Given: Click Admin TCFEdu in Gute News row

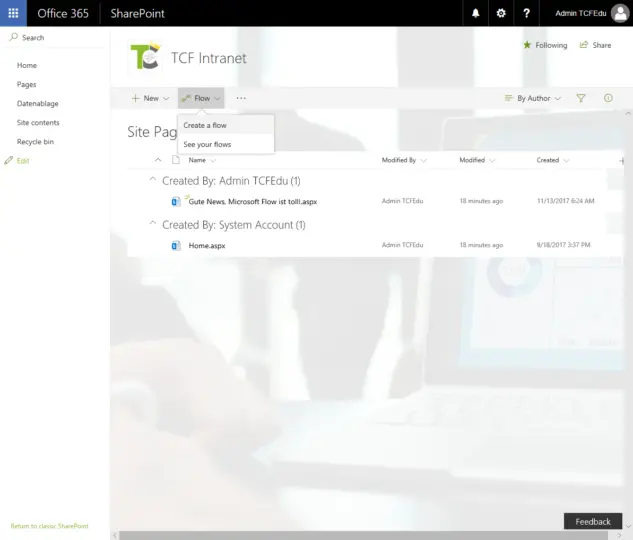Looking at the screenshot, I should [x=402, y=201].
